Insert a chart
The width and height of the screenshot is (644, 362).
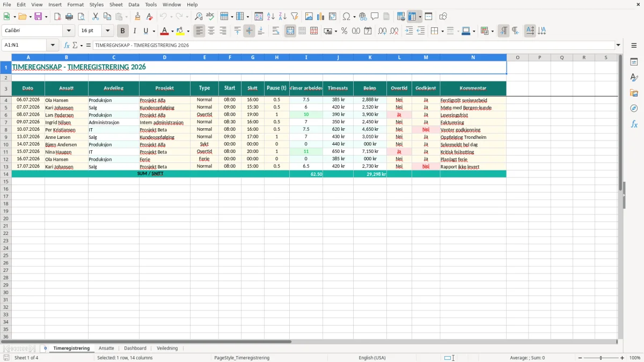(321, 17)
